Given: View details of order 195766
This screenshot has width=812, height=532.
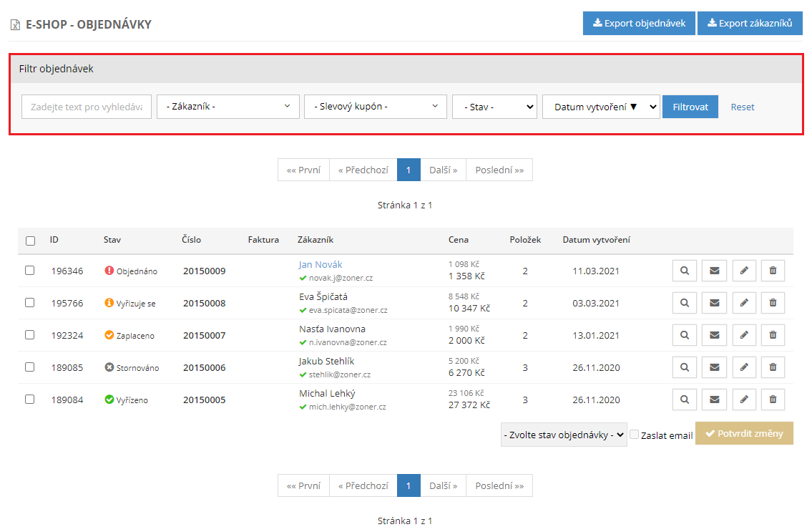Looking at the screenshot, I should (685, 303).
